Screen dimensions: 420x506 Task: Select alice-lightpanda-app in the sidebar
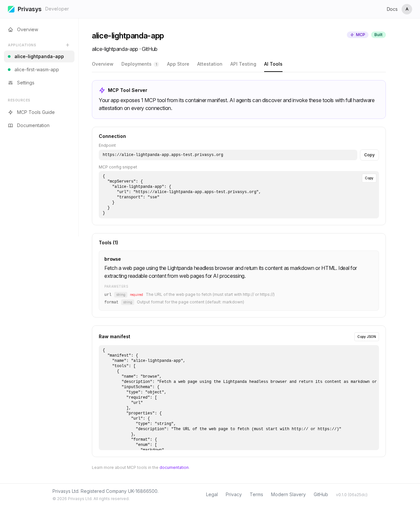point(39,56)
